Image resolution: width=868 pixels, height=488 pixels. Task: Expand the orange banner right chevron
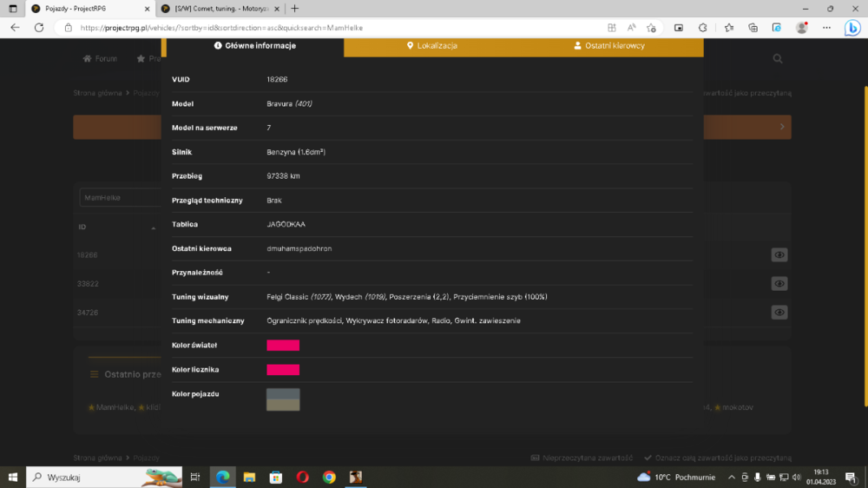(782, 127)
